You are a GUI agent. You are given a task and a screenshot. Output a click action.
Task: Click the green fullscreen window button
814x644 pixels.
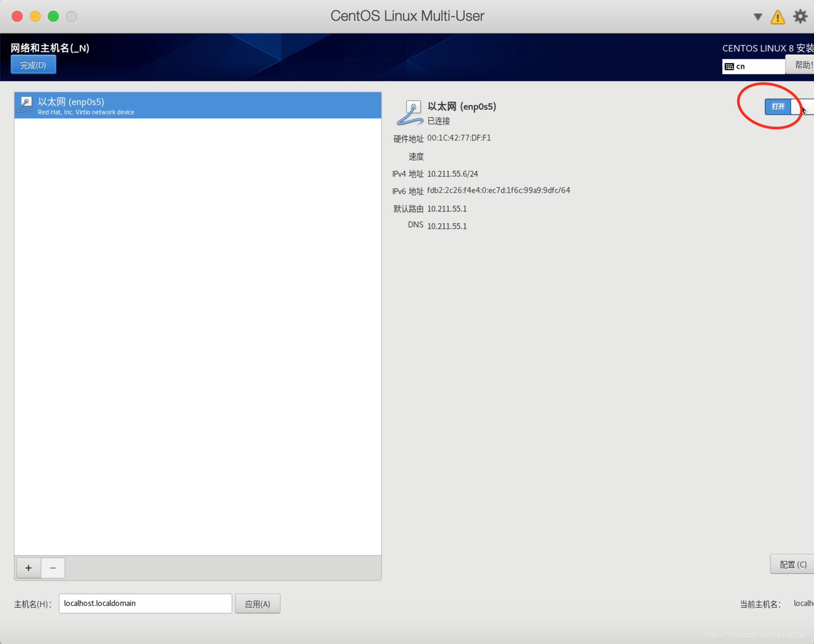tap(53, 16)
